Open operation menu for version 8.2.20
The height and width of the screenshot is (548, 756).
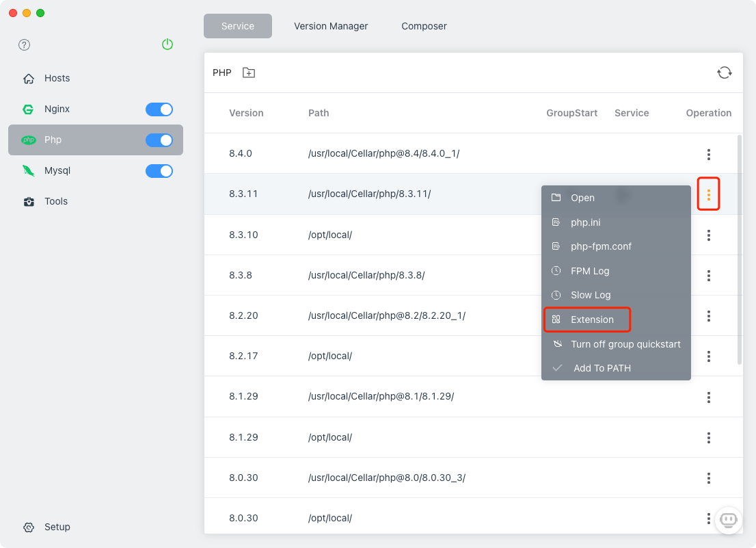tap(708, 316)
